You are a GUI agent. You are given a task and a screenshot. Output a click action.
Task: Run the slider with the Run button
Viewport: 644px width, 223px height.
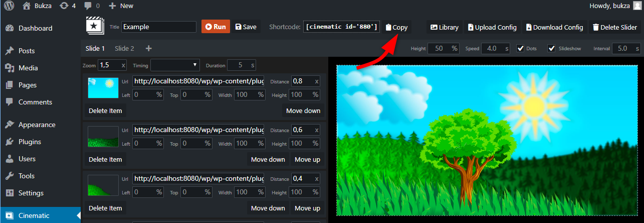click(x=216, y=27)
